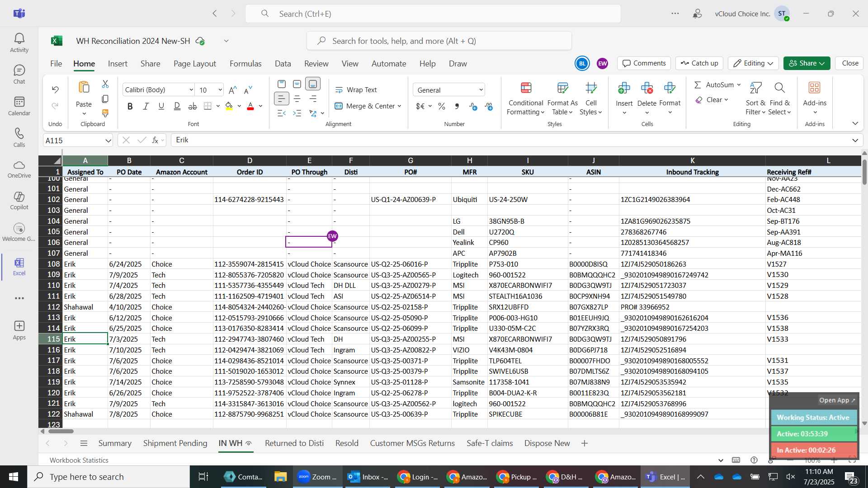This screenshot has width=868, height=488.
Task: Click Workbook Statistics in status bar
Action: click(79, 460)
